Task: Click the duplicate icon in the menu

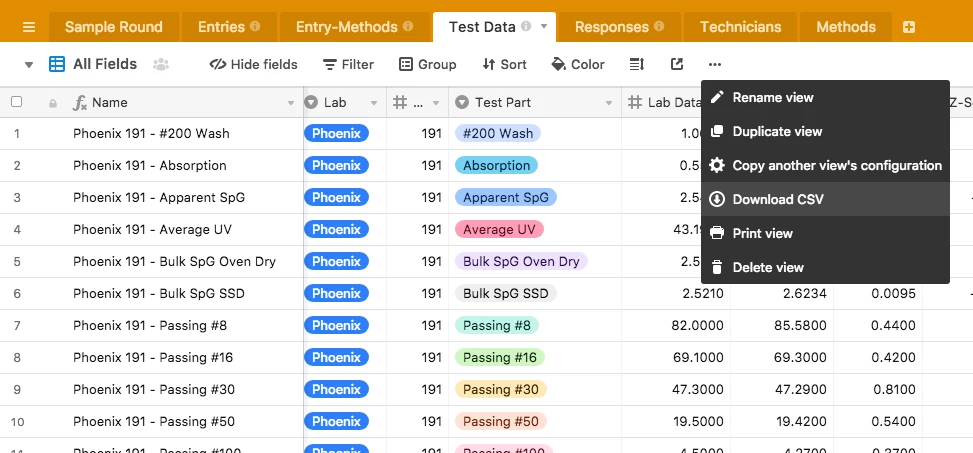Action: [x=717, y=132]
